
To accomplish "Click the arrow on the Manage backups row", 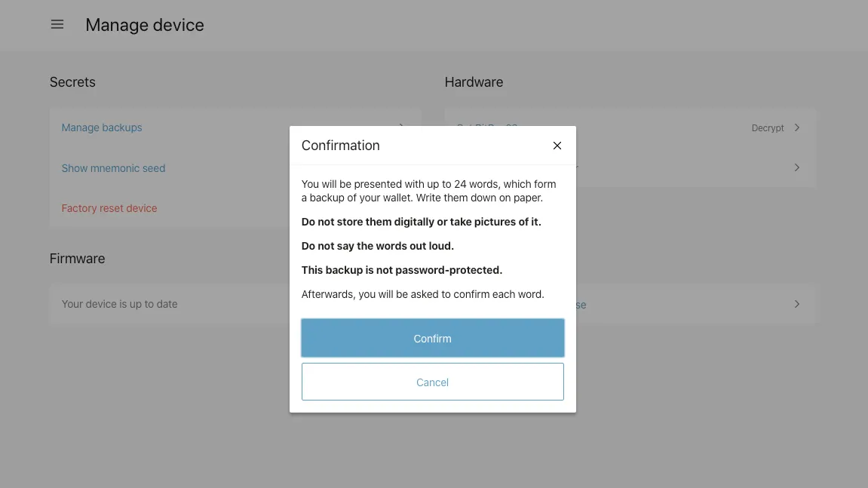I will pos(401,127).
